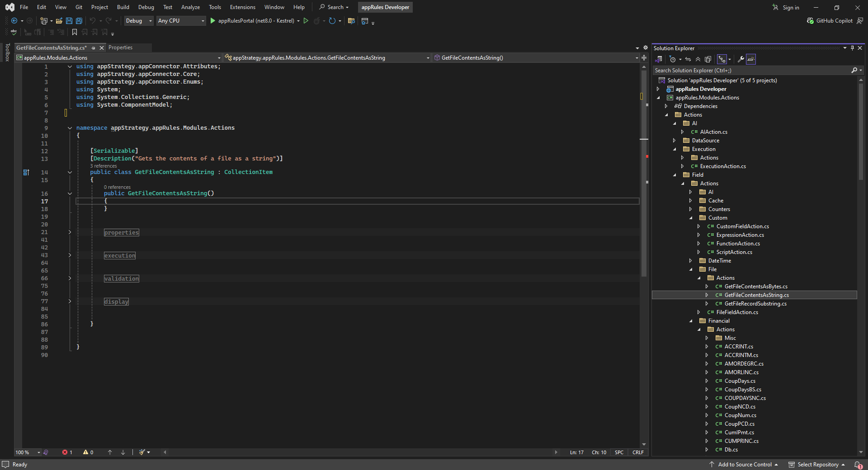The height and width of the screenshot is (470, 868).
Task: Navigate to next issue with down arrow
Action: [123, 452]
